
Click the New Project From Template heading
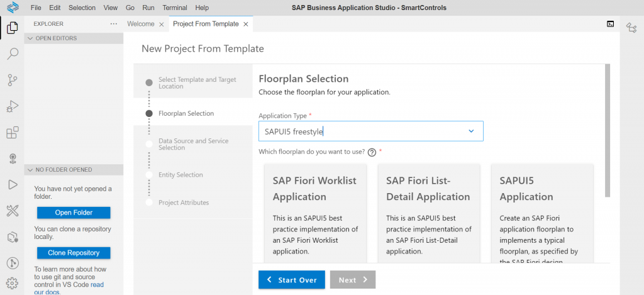pos(203,49)
